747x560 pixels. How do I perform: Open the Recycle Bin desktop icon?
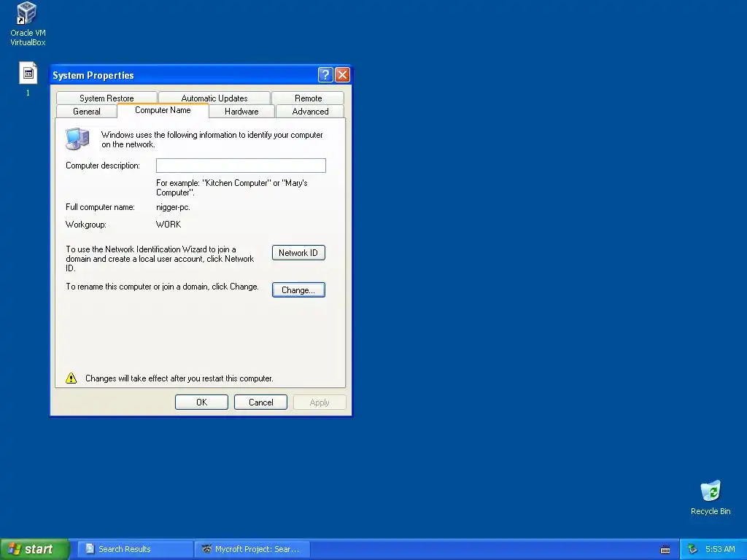pos(711,497)
